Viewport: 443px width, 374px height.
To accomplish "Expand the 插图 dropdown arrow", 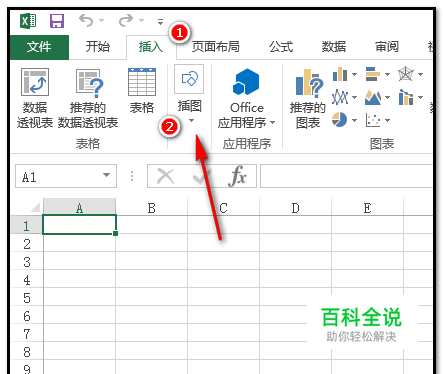I will pyautogui.click(x=191, y=121).
